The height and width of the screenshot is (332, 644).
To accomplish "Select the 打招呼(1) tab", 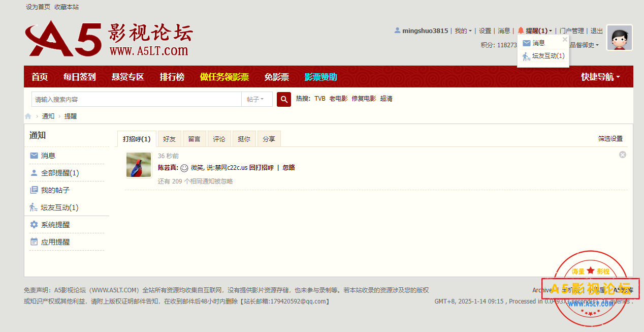I will (137, 139).
